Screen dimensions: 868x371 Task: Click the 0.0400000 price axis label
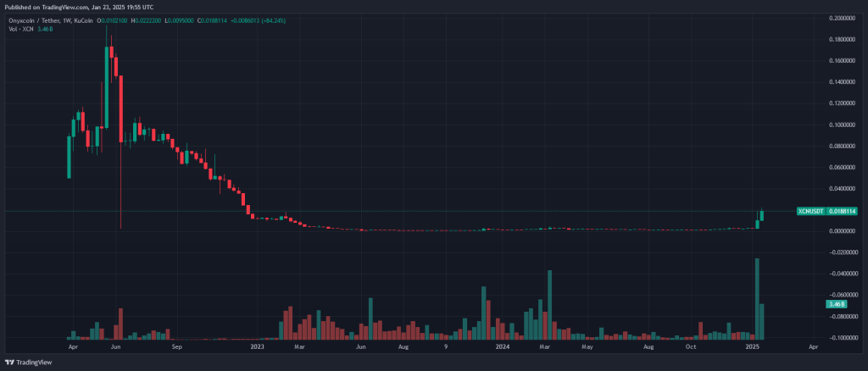click(842, 189)
